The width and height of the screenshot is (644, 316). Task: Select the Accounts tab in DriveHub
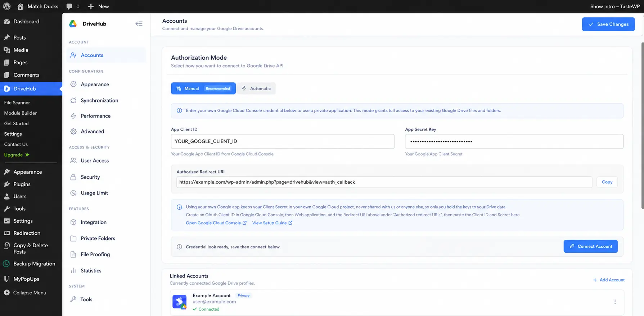point(106,55)
